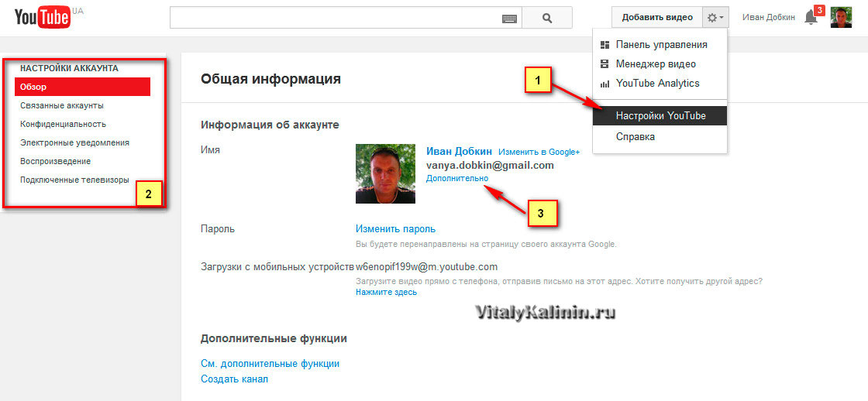Focus the YouTube search input field
This screenshot has height=401, width=868.
point(335,18)
